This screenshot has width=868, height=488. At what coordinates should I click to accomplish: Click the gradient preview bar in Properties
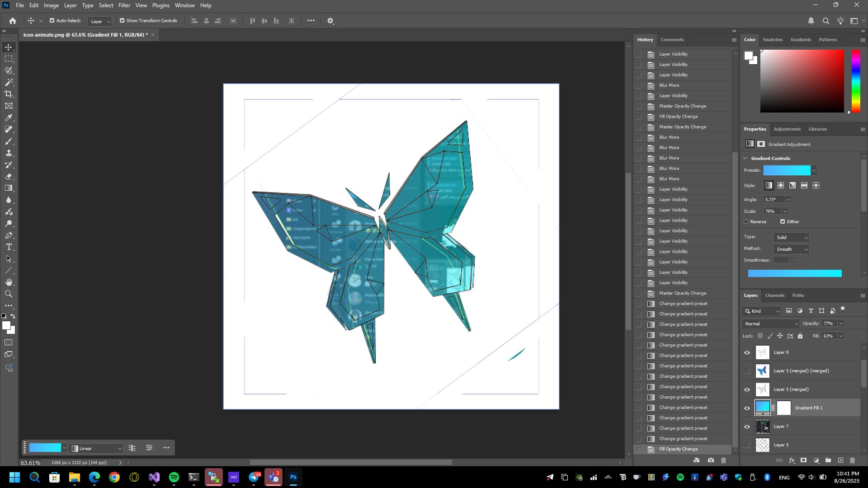[x=794, y=273]
